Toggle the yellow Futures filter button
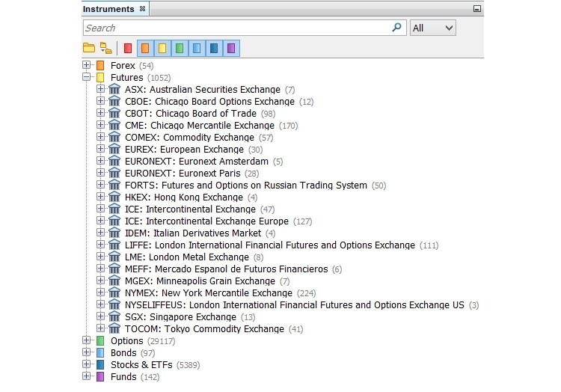561x392 pixels. click(x=162, y=48)
